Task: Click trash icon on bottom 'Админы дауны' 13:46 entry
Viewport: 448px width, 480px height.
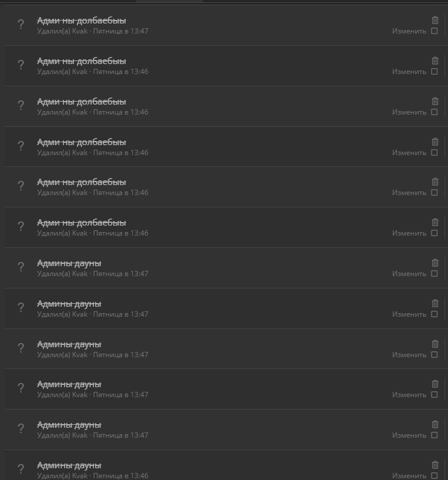Action: click(x=435, y=465)
